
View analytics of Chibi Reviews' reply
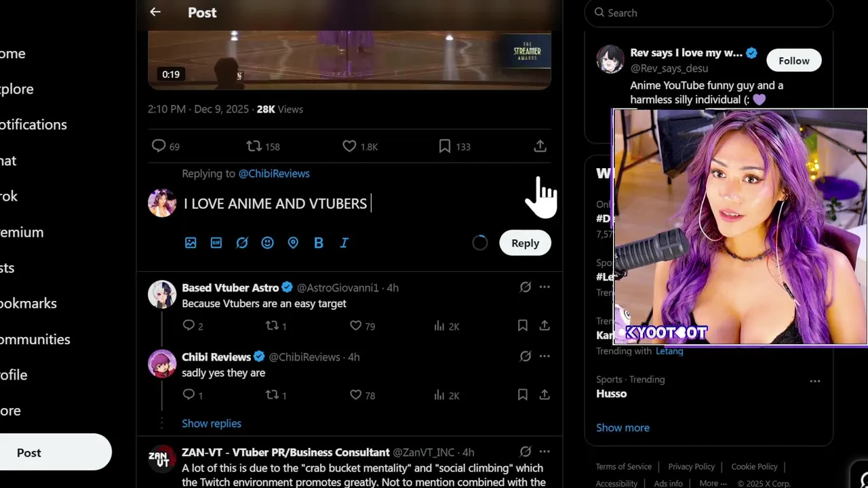pos(446,395)
